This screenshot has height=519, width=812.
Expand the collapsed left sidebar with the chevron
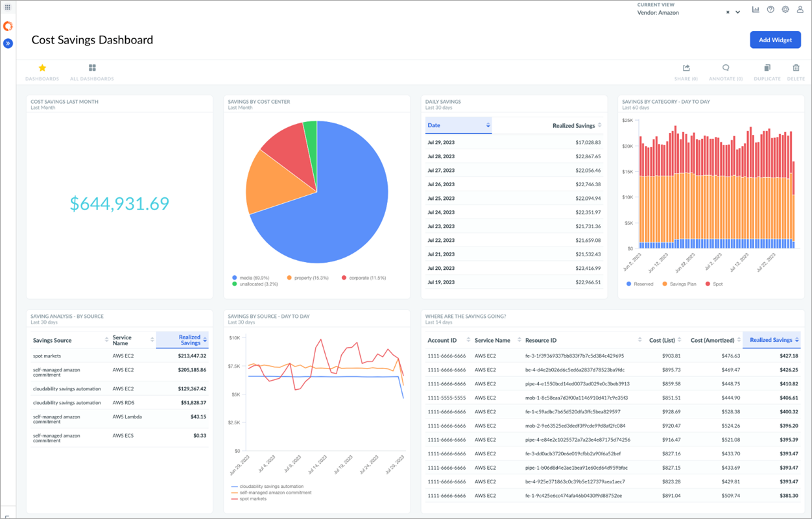click(x=8, y=43)
